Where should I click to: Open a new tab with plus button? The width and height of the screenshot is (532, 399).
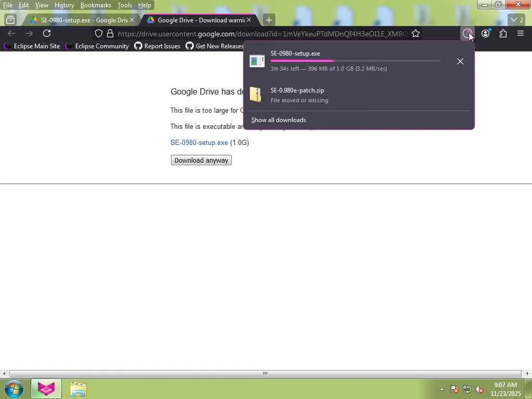(x=269, y=20)
